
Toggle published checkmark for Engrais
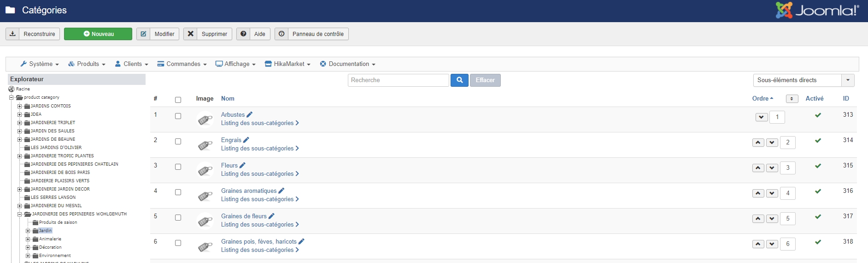point(818,140)
